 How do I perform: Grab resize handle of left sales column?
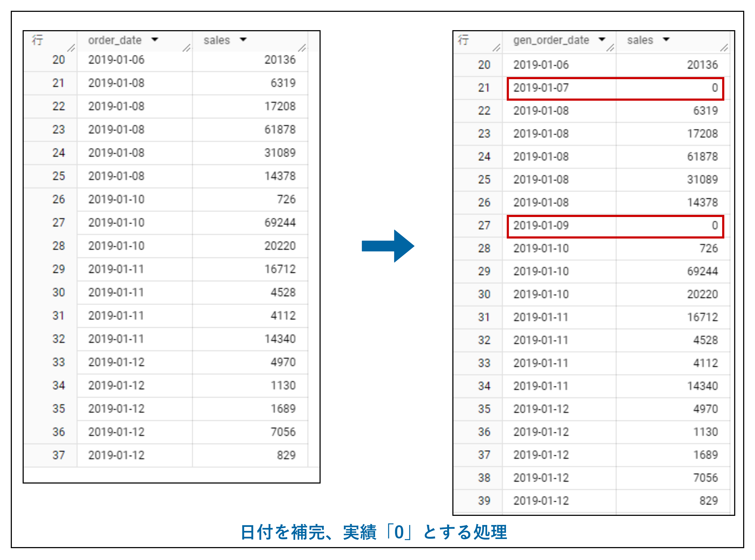tap(302, 48)
